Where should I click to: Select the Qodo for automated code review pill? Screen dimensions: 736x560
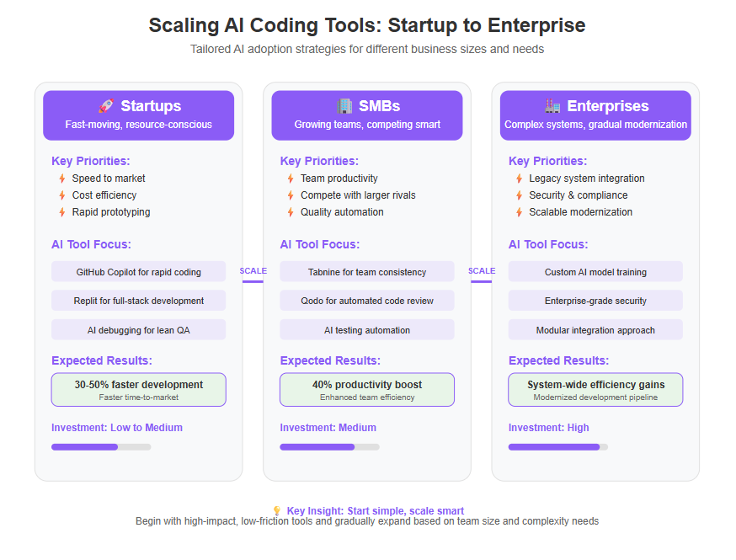click(x=367, y=301)
